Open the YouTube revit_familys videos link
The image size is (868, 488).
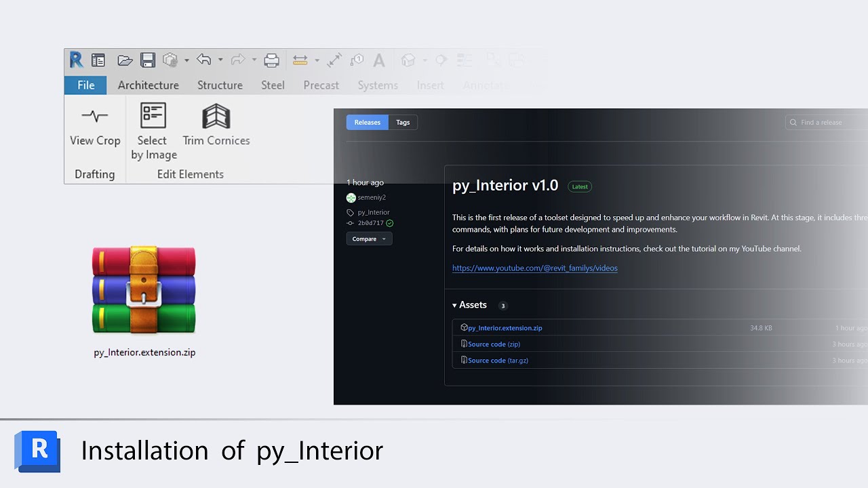click(x=534, y=268)
